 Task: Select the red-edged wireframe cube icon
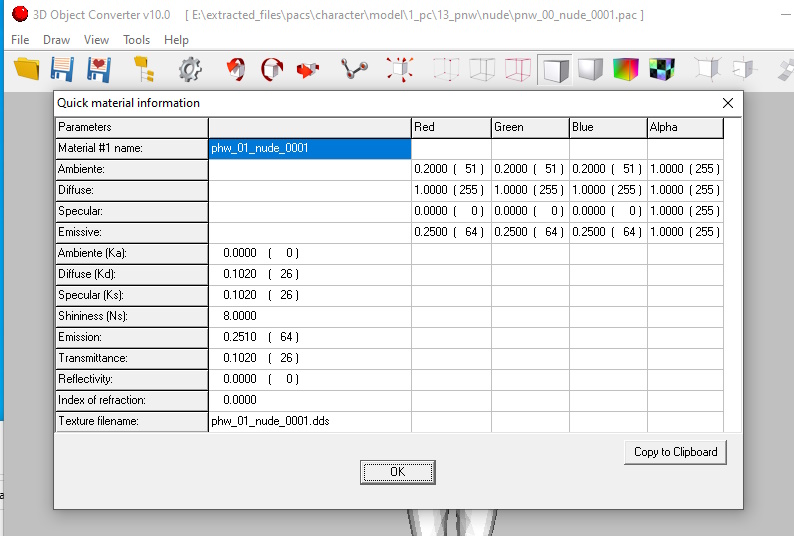coord(517,69)
